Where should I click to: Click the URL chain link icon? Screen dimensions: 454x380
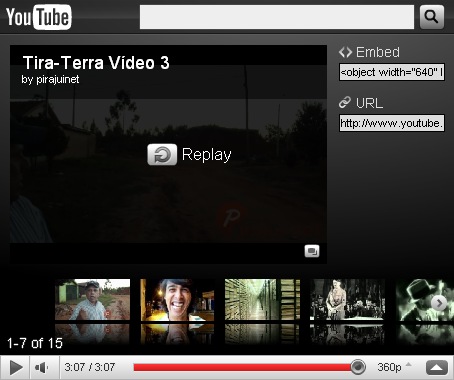pyautogui.click(x=345, y=102)
